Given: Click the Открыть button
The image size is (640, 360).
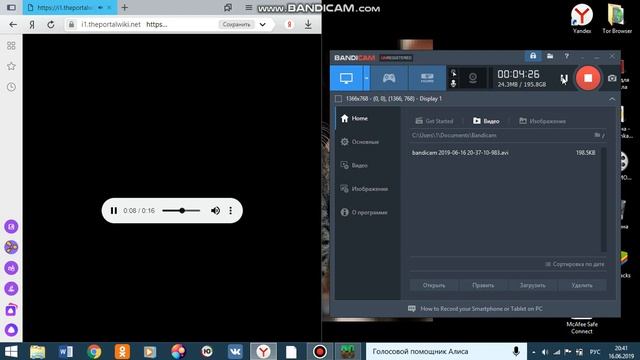Looking at the screenshot, I should (434, 285).
